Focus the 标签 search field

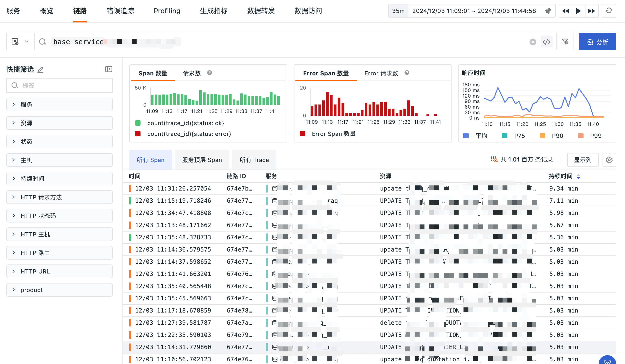click(x=60, y=86)
